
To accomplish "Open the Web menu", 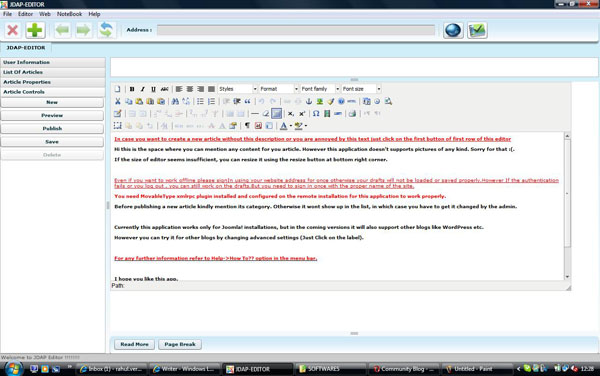I will click(45, 14).
